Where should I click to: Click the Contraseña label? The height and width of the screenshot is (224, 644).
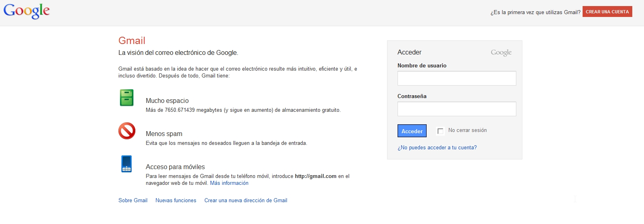click(x=412, y=96)
